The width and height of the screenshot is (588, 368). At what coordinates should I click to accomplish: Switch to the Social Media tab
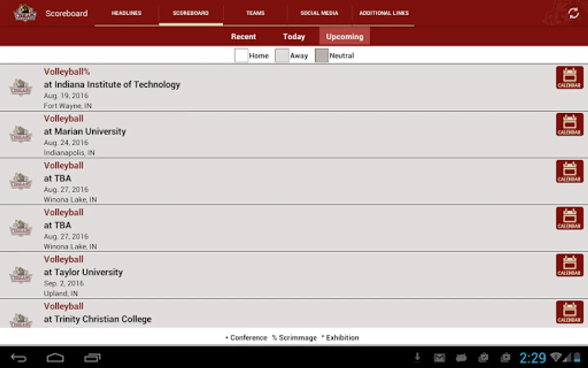(x=319, y=13)
